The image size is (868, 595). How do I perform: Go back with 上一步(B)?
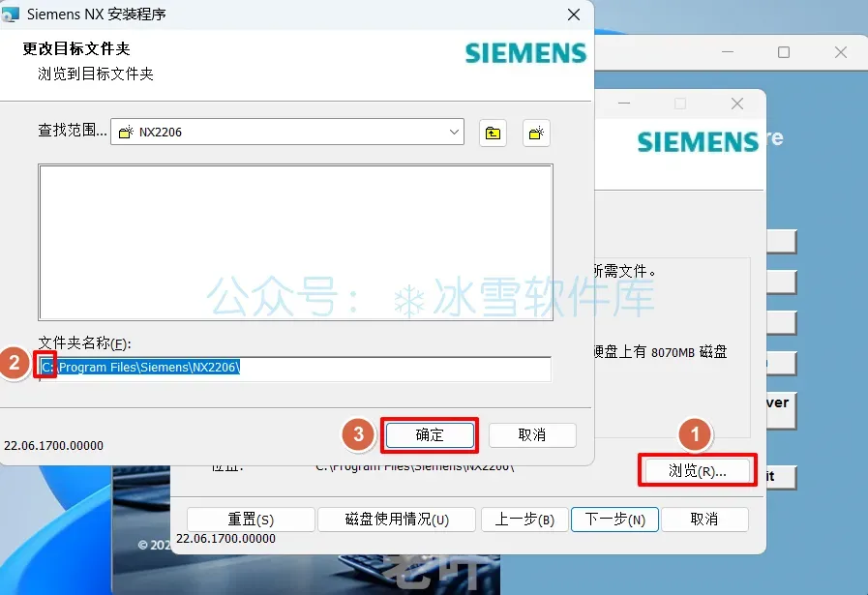(524, 520)
